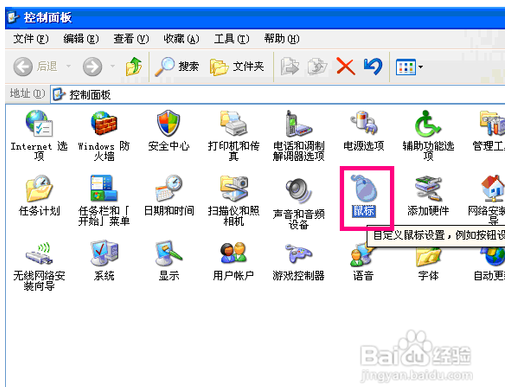The height and width of the screenshot is (387, 515).
Task: Open the 工具(T) menu
Action: point(231,39)
